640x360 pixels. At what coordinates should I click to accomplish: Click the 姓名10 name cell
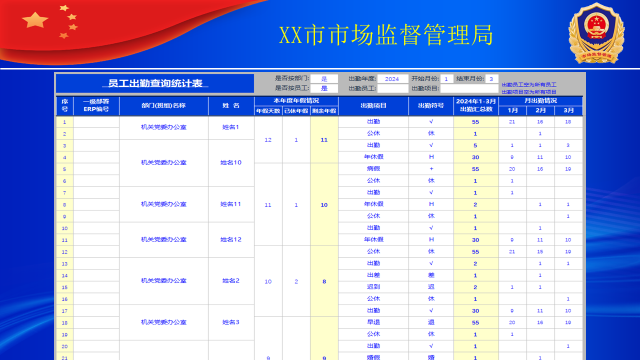tap(231, 162)
